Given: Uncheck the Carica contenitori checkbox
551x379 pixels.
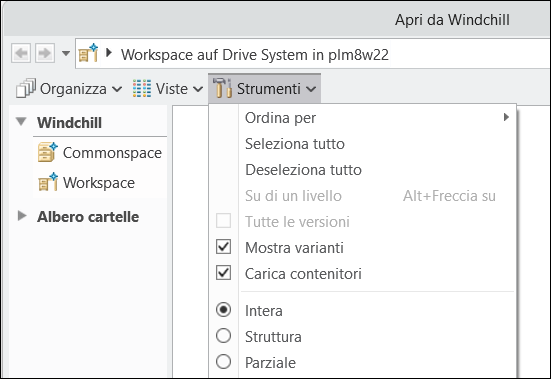Looking at the screenshot, I should click(223, 273).
